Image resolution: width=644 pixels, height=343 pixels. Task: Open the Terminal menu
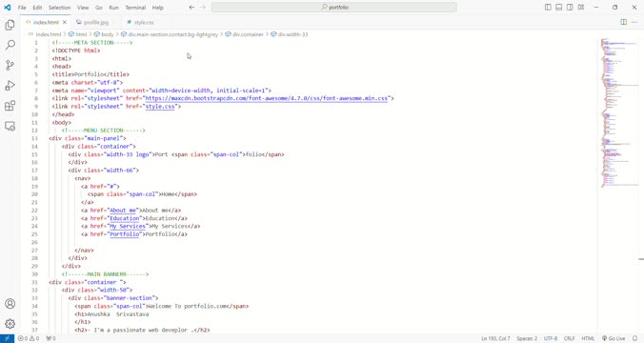pos(135,8)
